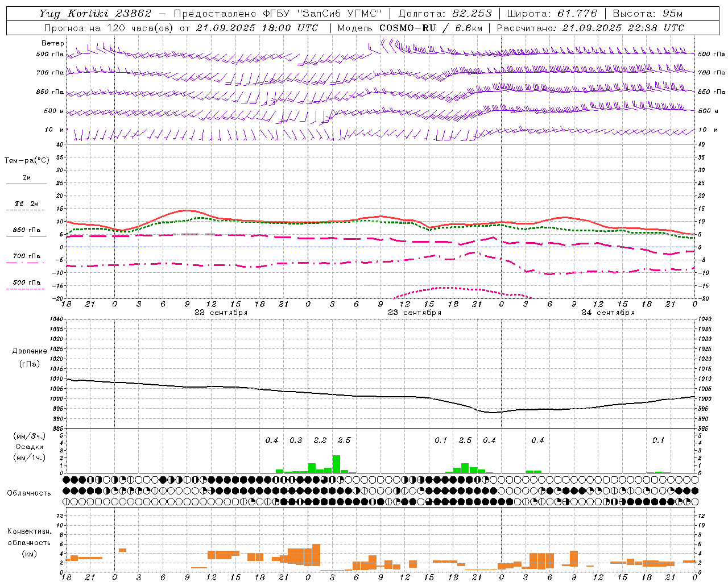Click the Давление pressure panel label
This screenshot has height=582, width=728.
[30, 351]
